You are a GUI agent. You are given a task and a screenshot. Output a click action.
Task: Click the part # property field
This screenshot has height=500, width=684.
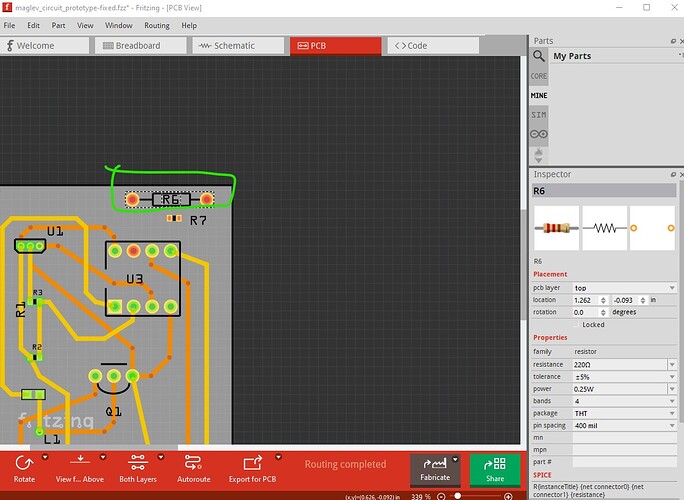point(624,462)
